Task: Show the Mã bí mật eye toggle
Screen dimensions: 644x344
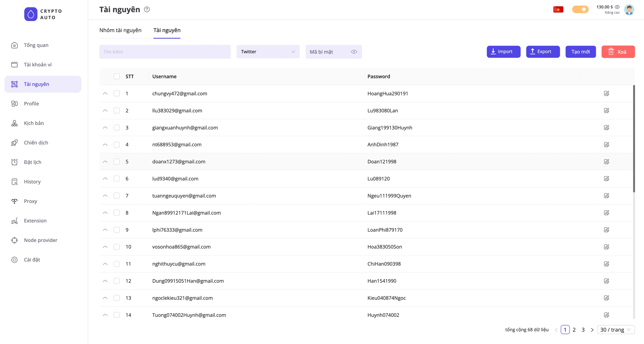Action: [354, 52]
